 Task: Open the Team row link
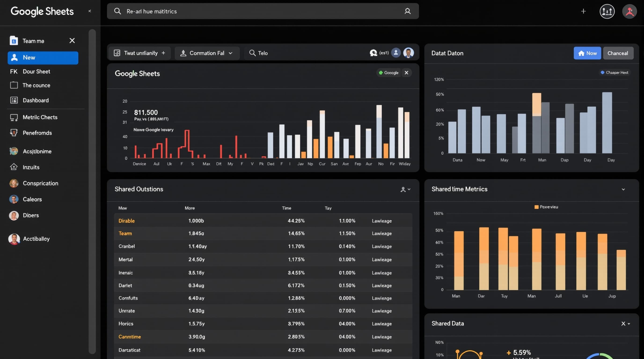125,233
